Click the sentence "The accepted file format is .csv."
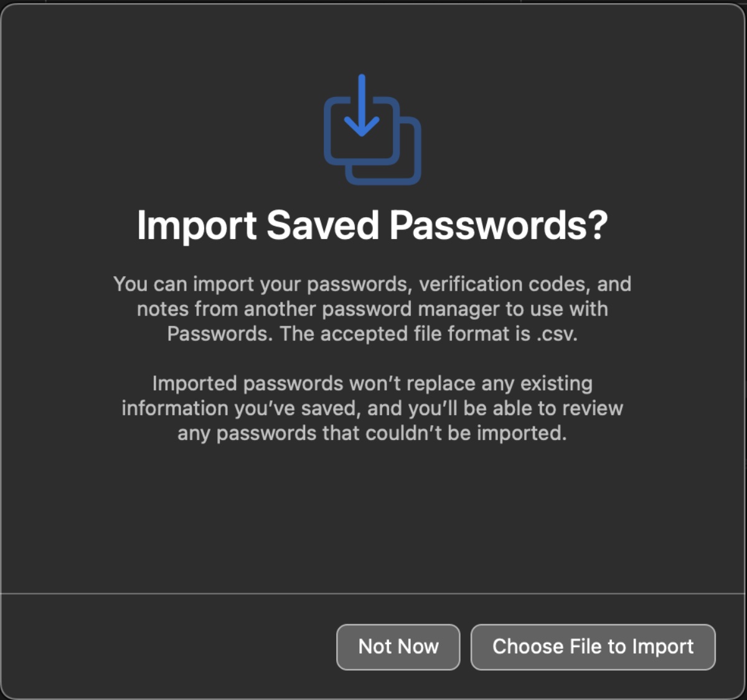The width and height of the screenshot is (747, 700). point(428,334)
